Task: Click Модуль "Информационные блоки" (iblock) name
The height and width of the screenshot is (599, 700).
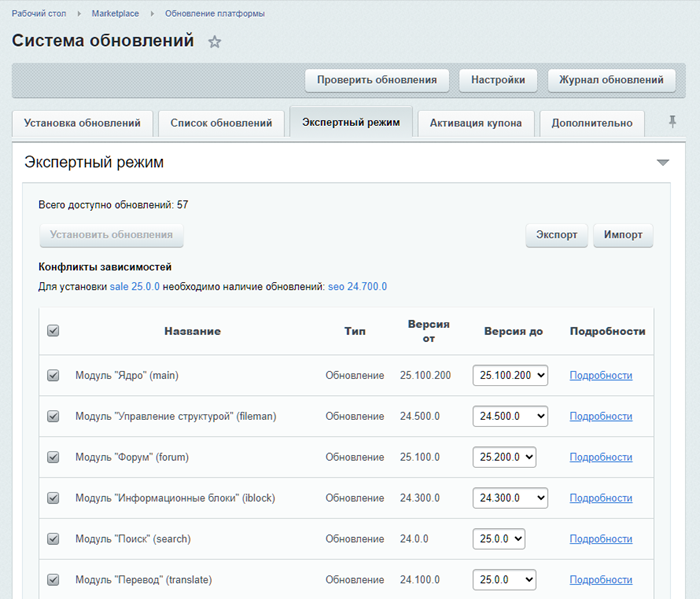Action: pyautogui.click(x=175, y=498)
